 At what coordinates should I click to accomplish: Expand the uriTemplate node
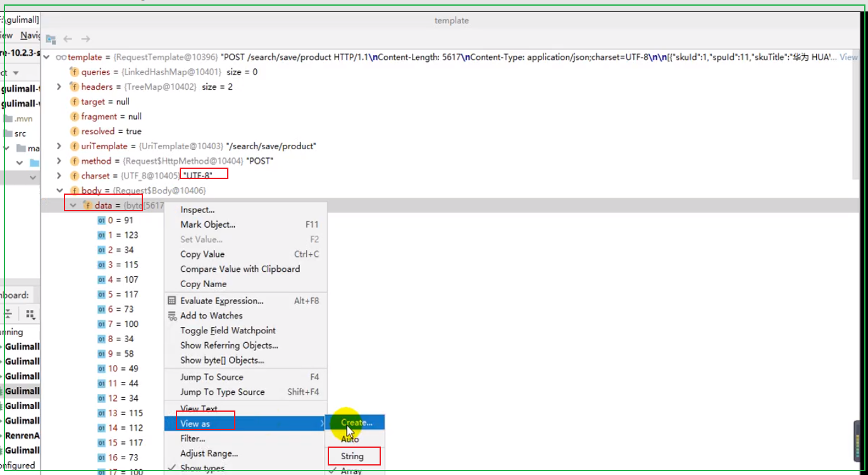59,146
